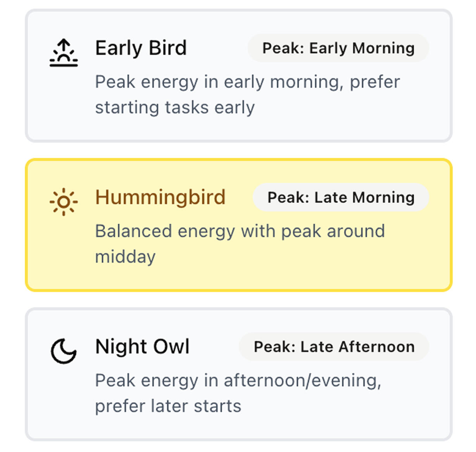Click the sun icon beside Hummingbird
The width and height of the screenshot is (476, 452).
coord(64,202)
